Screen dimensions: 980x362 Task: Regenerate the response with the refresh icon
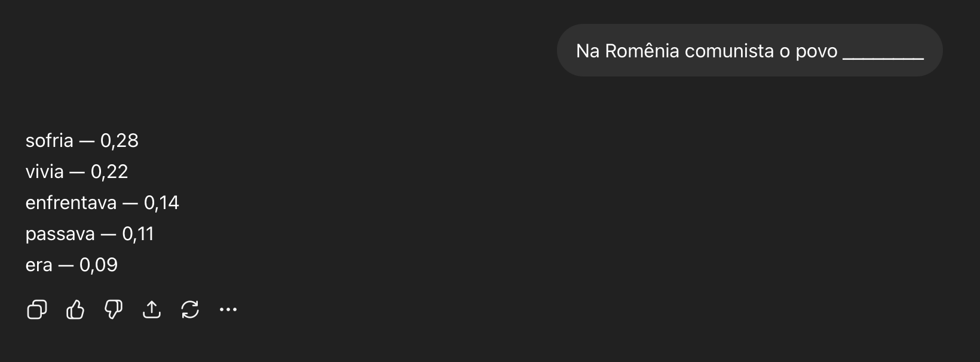click(190, 309)
